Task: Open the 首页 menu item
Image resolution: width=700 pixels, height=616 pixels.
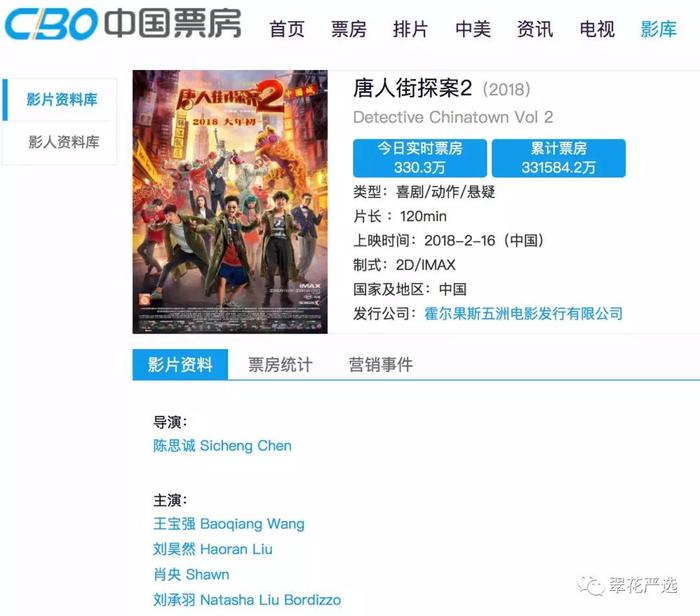Action: 287,29
